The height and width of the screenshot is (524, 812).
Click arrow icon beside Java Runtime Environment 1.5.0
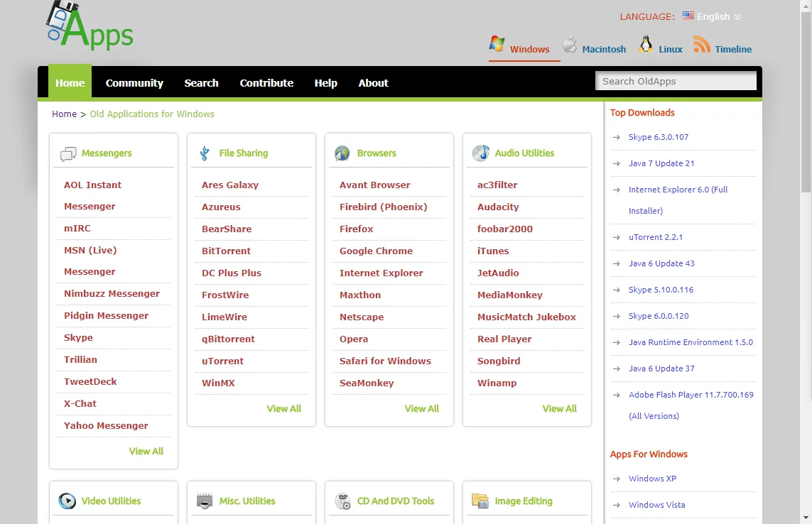coord(616,343)
